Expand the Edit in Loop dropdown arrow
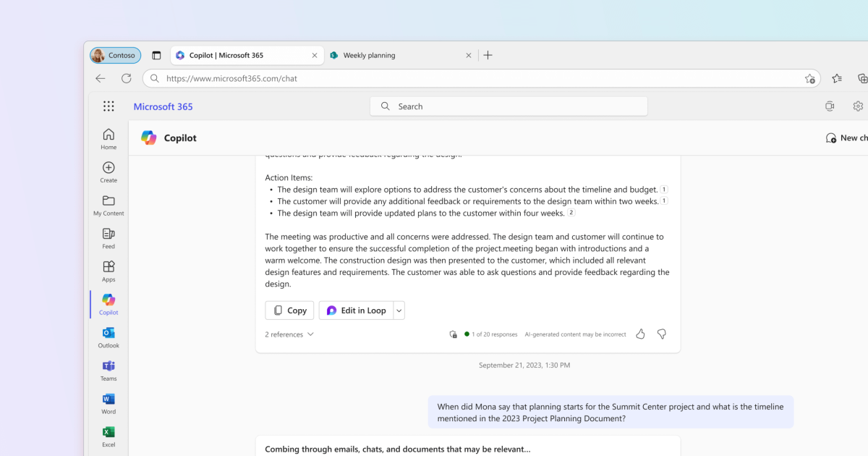The width and height of the screenshot is (868, 456). (399, 311)
